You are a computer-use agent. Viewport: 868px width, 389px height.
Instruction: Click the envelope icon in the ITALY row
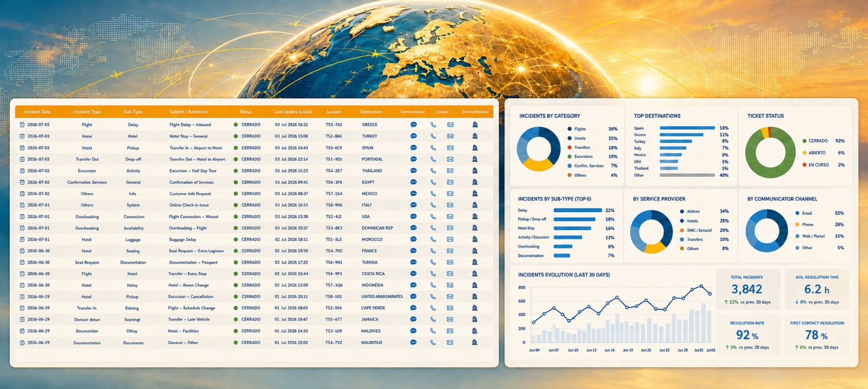[450, 205]
